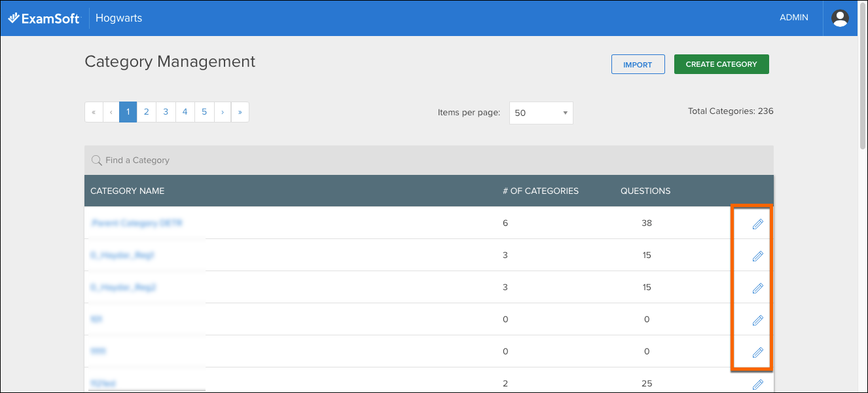The height and width of the screenshot is (393, 868).
Task: Click the ExamSoft logo
Action: [x=43, y=18]
